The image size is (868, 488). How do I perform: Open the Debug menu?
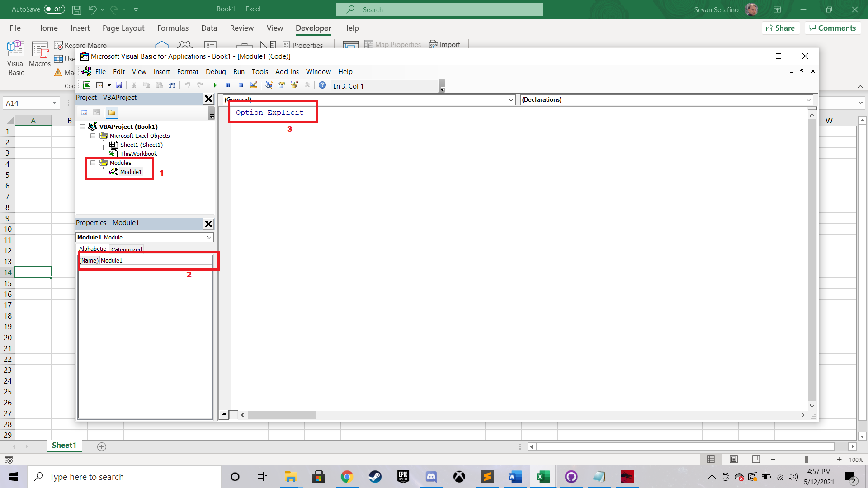tap(215, 71)
